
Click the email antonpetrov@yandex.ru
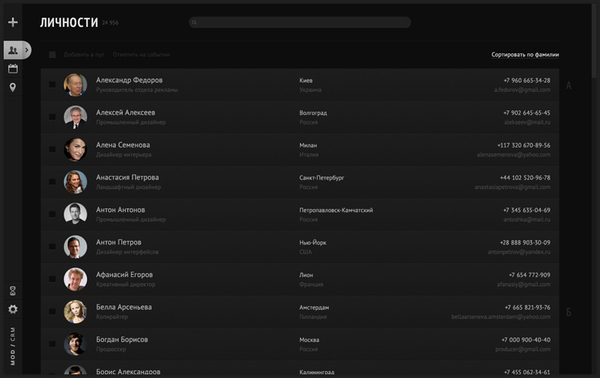point(519,252)
